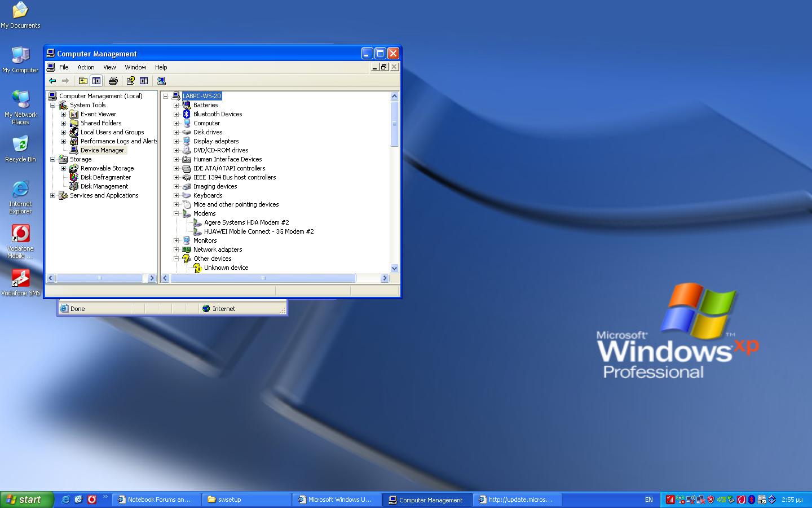Click the device list scroll-down arrow
Viewport: 812px width, 508px height.
coord(394,268)
